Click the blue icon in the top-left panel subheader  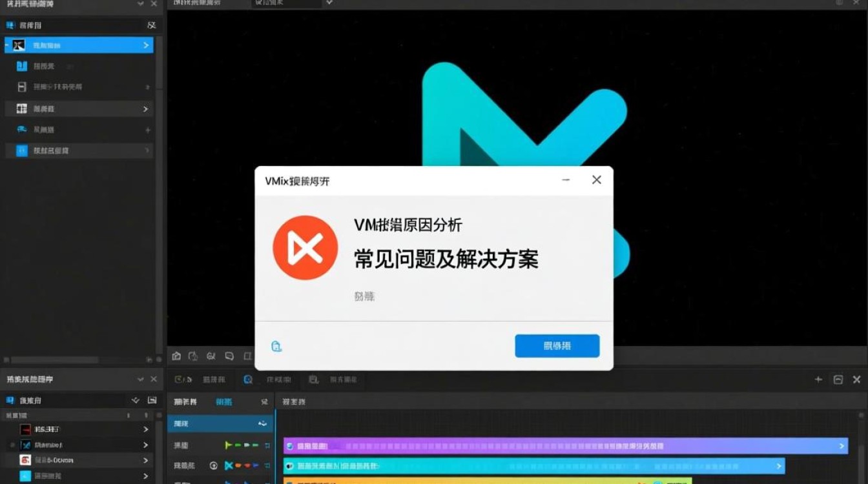tap(10, 25)
